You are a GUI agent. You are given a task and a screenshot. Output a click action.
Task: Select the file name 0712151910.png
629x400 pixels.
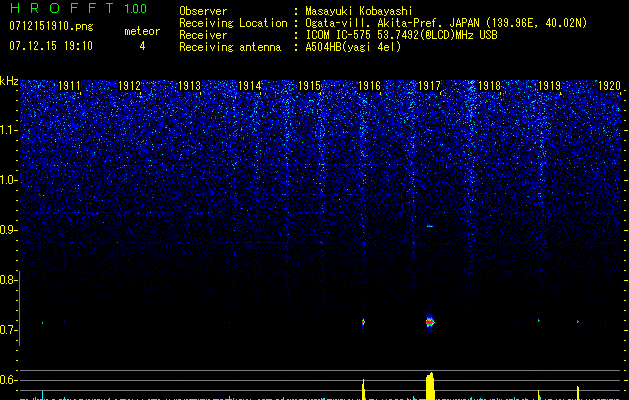[x=51, y=26]
